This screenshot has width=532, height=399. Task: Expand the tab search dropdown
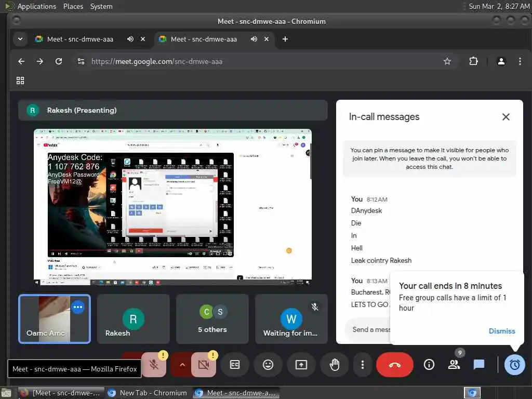(20, 39)
